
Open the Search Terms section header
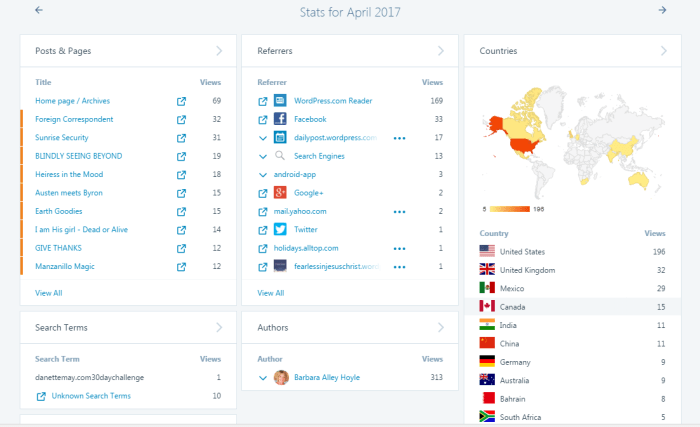point(128,327)
